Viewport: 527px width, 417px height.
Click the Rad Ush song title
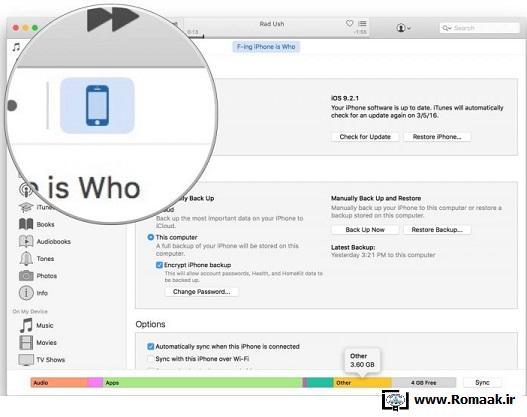pyautogui.click(x=272, y=24)
